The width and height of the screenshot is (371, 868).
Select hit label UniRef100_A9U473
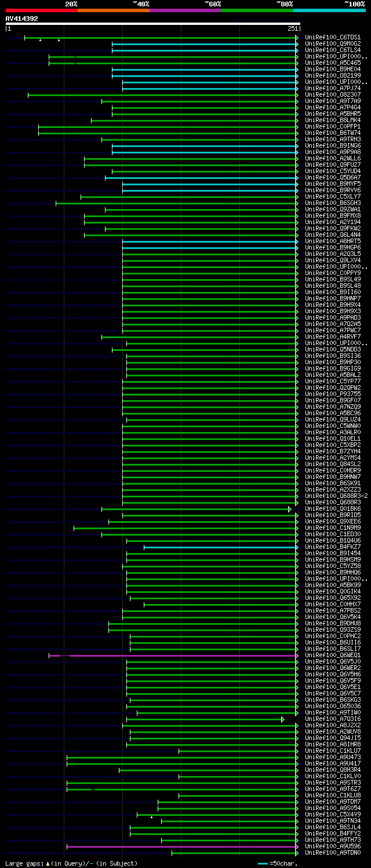[x=333, y=757]
